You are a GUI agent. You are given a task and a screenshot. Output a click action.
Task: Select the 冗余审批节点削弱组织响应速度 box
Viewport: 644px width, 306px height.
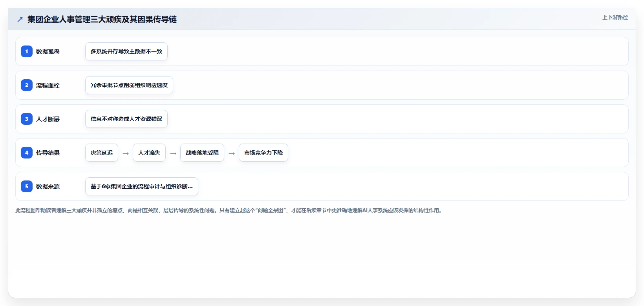click(129, 85)
